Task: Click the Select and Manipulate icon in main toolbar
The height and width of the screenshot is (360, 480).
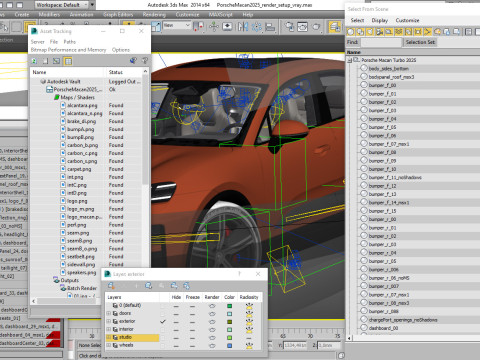Action: click(214, 27)
